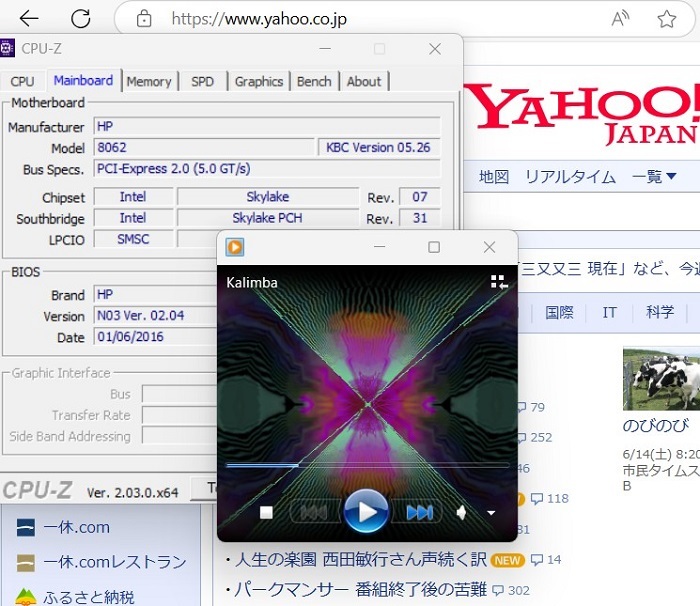Open the Memory tab in CPU-Z
The image size is (700, 606).
click(149, 81)
